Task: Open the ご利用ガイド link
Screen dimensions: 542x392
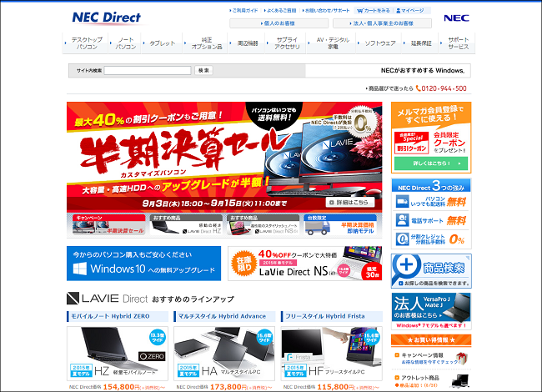Action: (x=244, y=11)
